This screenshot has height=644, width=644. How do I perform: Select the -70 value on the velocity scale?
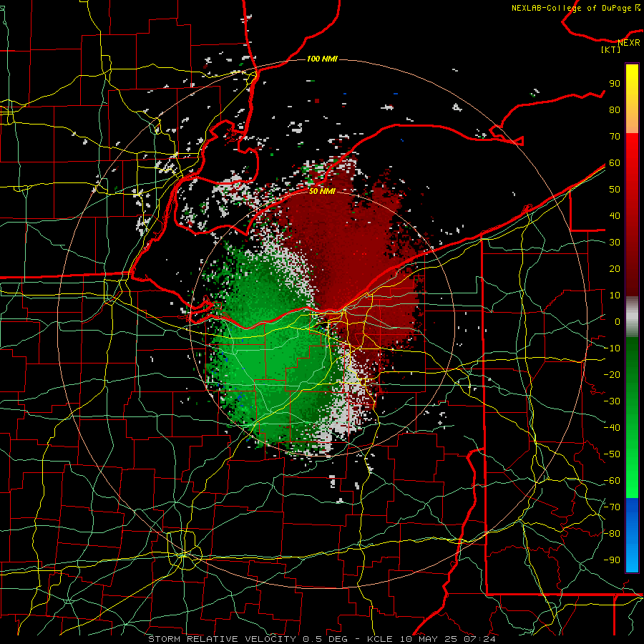(612, 507)
